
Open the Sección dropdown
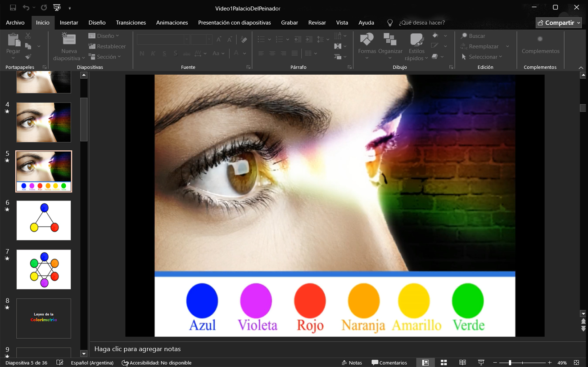(x=105, y=57)
